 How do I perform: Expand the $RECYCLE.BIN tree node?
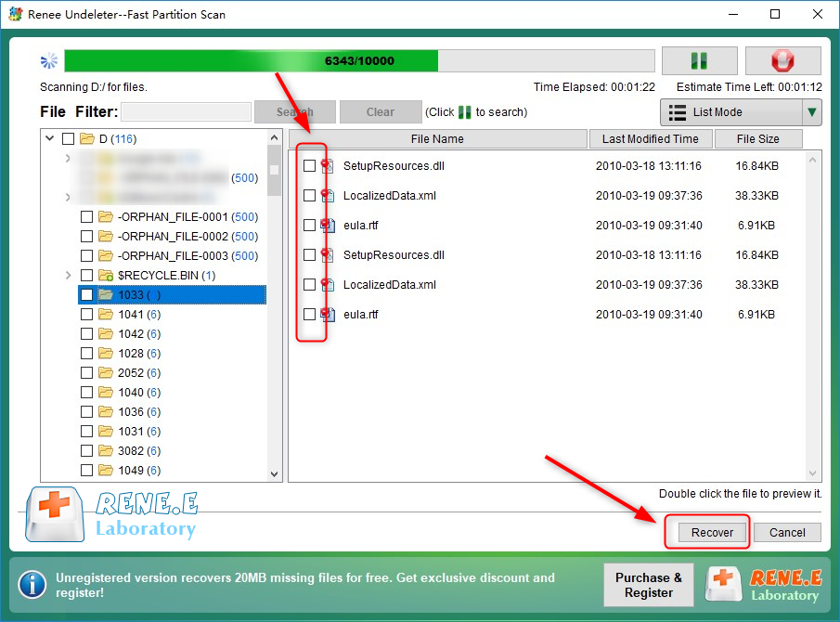coord(68,276)
